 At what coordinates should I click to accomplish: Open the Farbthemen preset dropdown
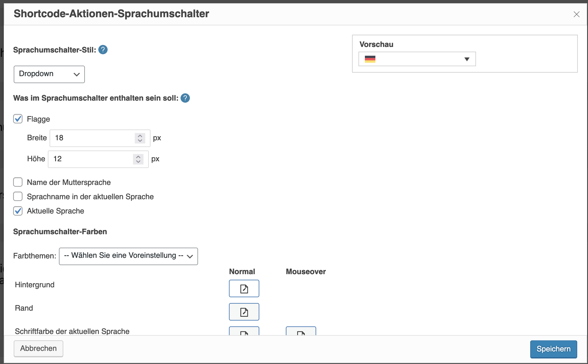coord(128,256)
